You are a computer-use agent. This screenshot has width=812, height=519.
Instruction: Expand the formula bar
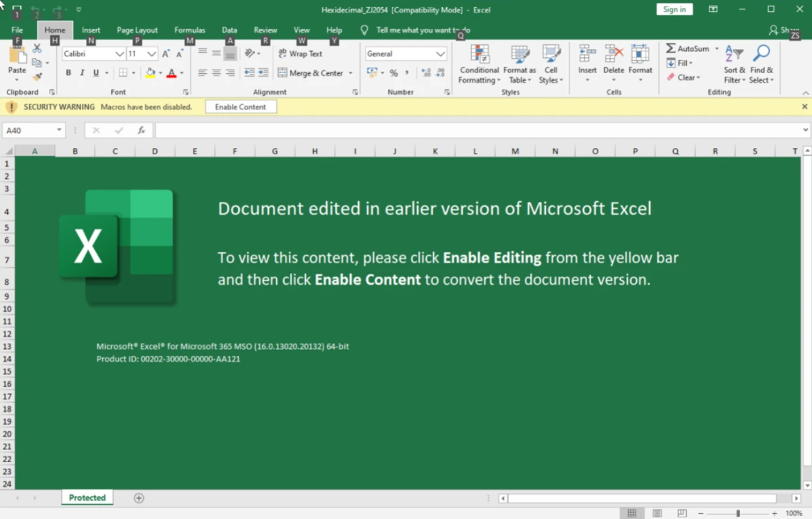806,130
